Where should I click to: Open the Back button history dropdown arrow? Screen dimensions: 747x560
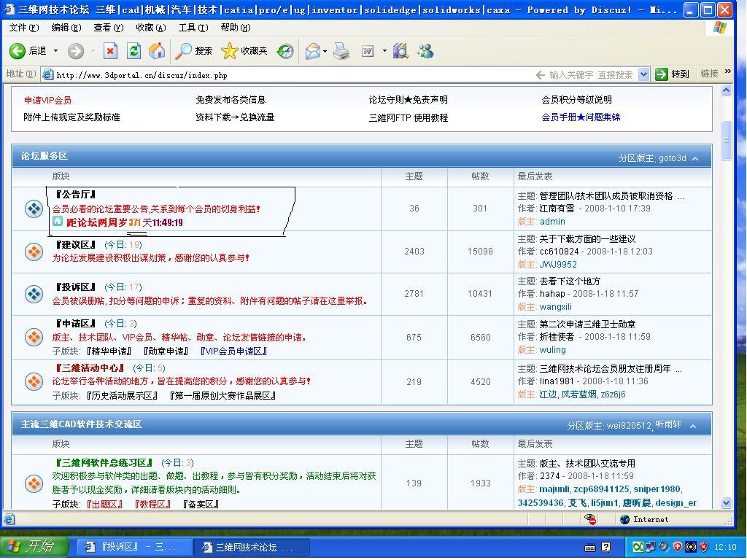coord(55,50)
